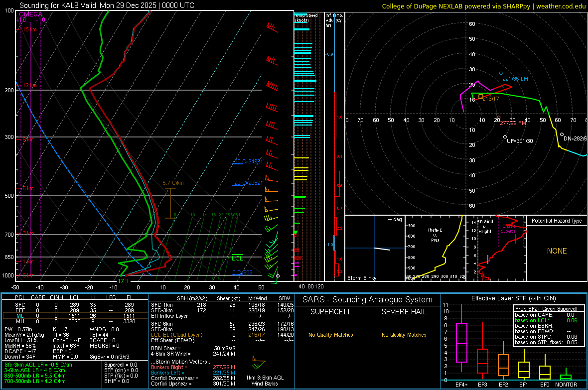
Task: Click the NONTOR axis label
Action: [x=566, y=385]
